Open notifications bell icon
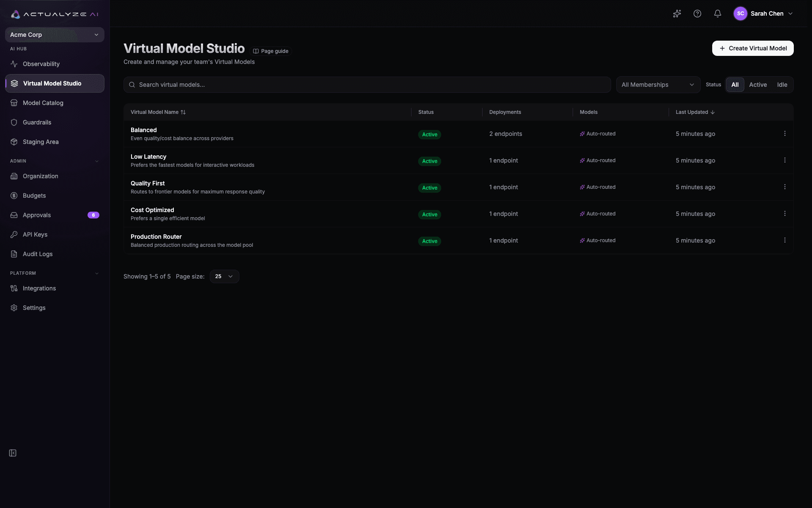Viewport: 812px width, 508px height. coord(718,14)
